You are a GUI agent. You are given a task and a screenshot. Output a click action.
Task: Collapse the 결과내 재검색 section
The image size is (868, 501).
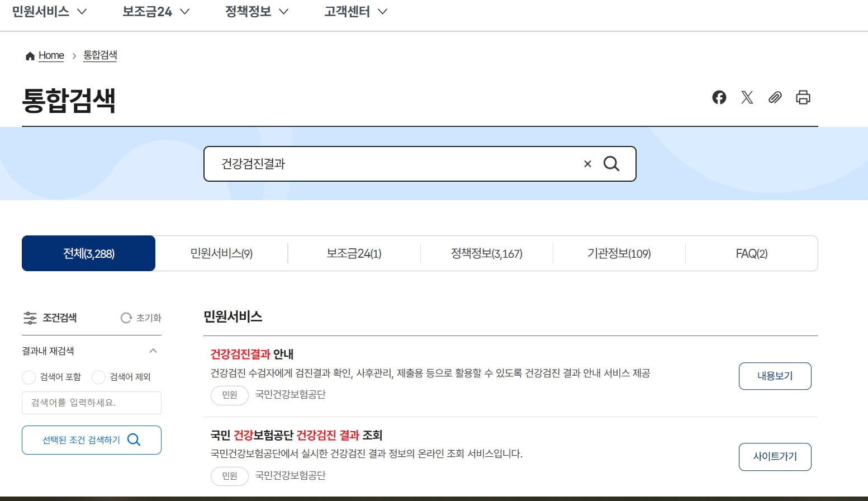coord(154,351)
